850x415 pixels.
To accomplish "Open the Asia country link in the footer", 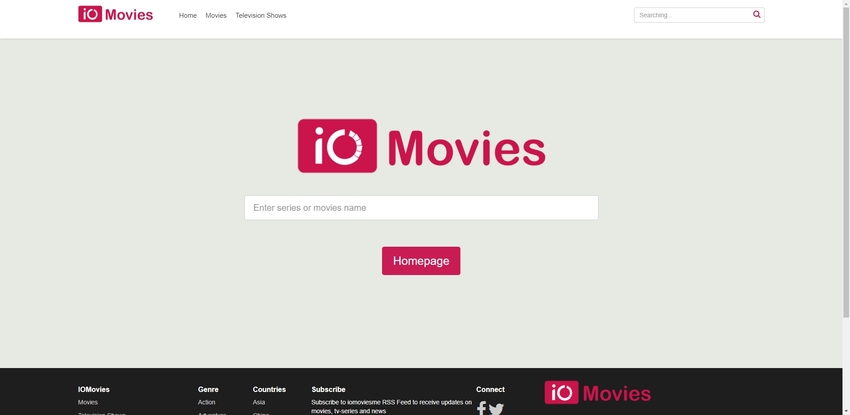I will tap(259, 403).
